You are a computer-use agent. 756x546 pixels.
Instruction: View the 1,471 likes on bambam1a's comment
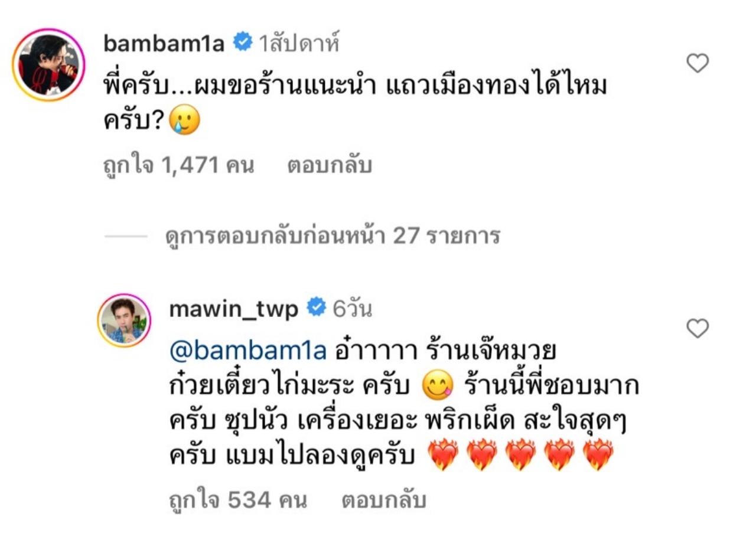(178, 166)
